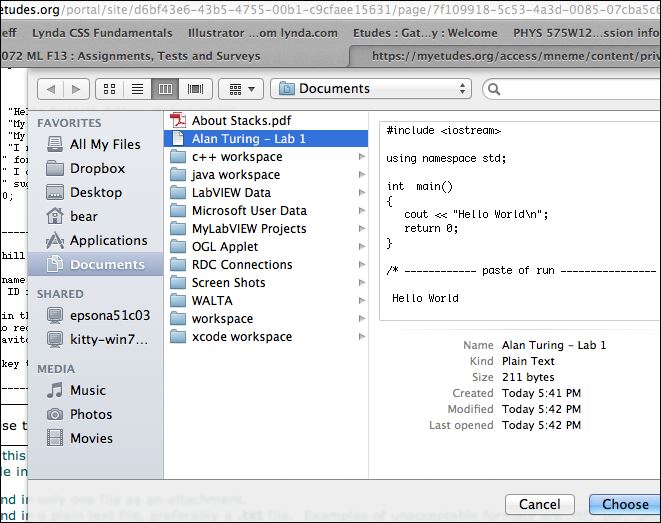This screenshot has width=661, height=523.
Task: Click Cancel to dismiss the dialog
Action: coord(540,504)
